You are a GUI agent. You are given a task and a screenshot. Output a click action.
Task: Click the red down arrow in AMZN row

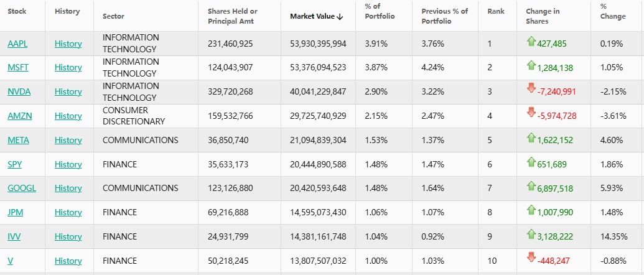pyautogui.click(x=531, y=113)
